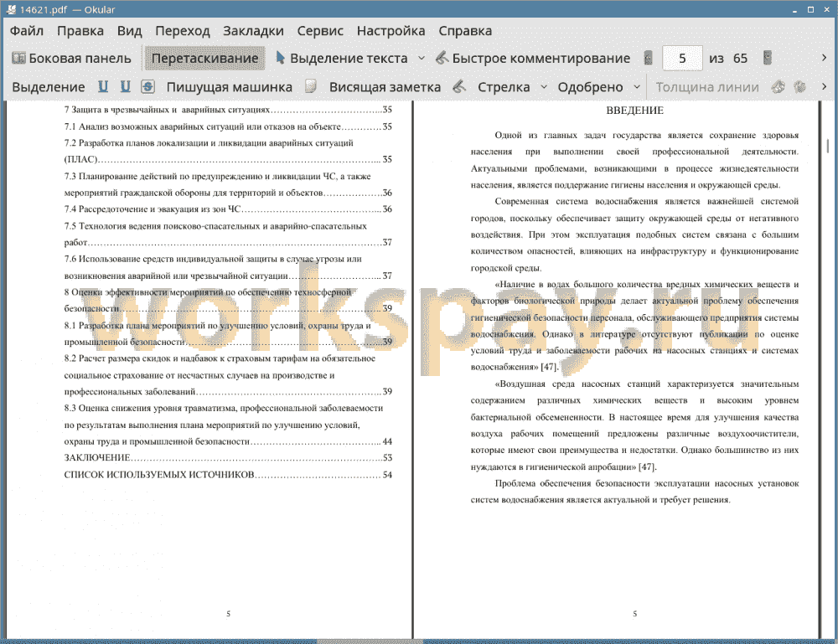Click the citation reference [47] after «апробации»

click(647, 466)
